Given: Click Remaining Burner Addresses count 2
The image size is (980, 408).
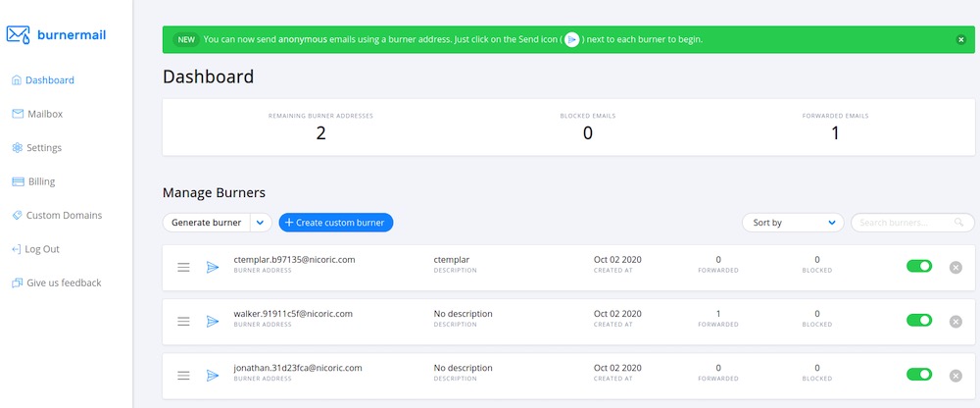Looking at the screenshot, I should (x=320, y=132).
